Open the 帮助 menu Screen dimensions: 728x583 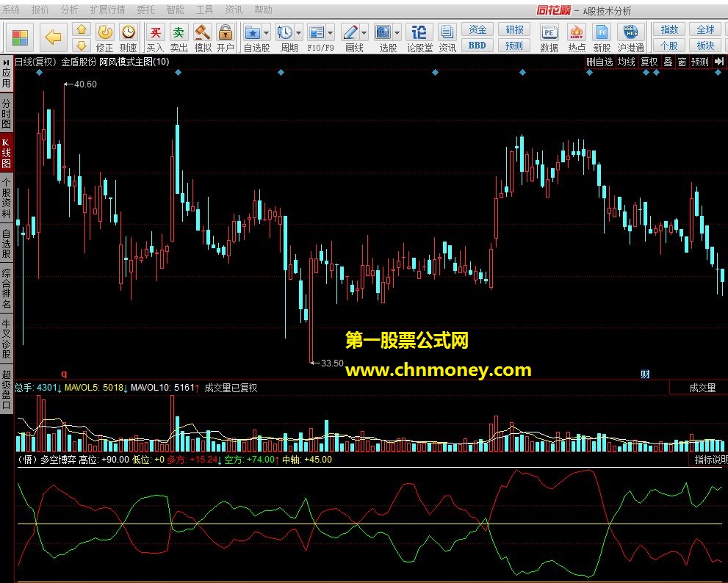[263, 10]
